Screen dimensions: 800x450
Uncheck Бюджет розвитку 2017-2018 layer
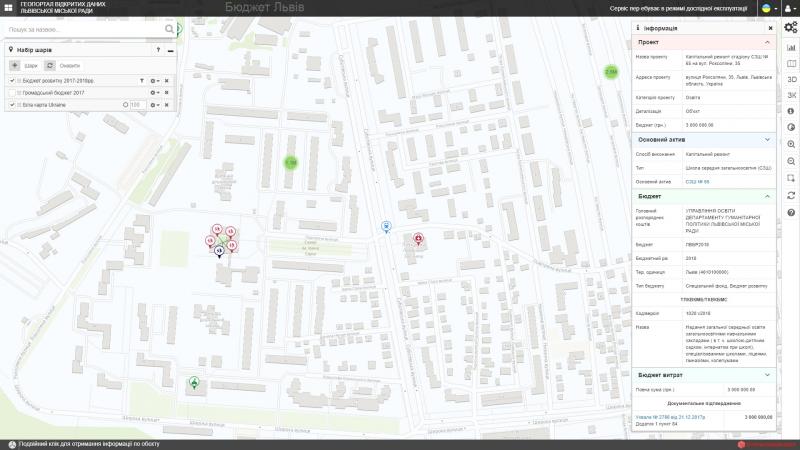pos(12,81)
